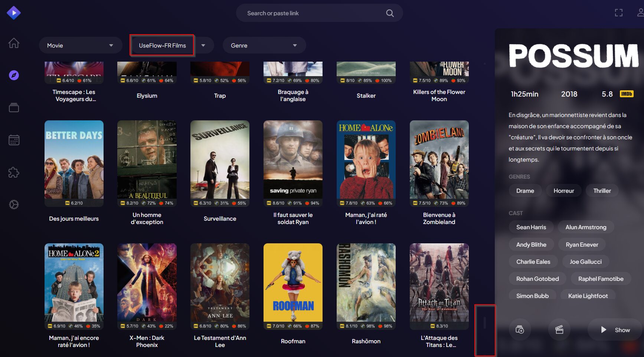Image resolution: width=644 pixels, height=357 pixels.
Task: Go to the Board home icon
Action: [14, 43]
